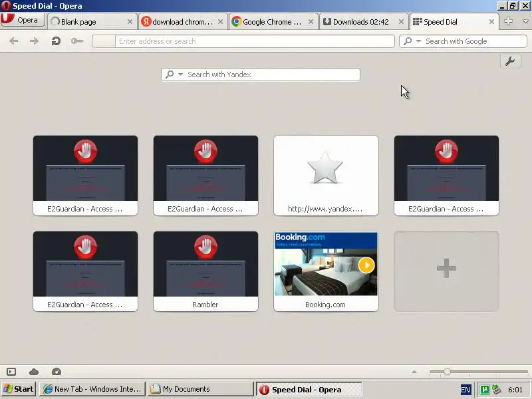Open Speed Dial settings wrench icon
The width and height of the screenshot is (532, 399).
pos(510,61)
